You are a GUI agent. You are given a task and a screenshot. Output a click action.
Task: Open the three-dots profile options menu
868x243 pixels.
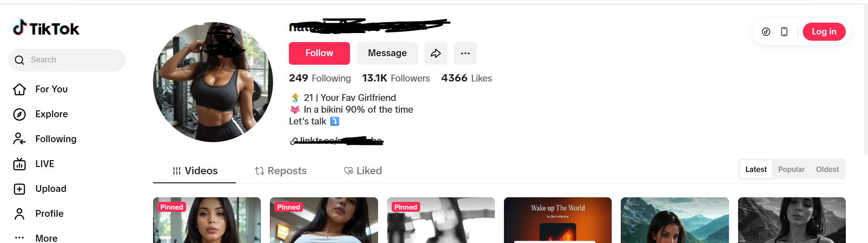[465, 53]
